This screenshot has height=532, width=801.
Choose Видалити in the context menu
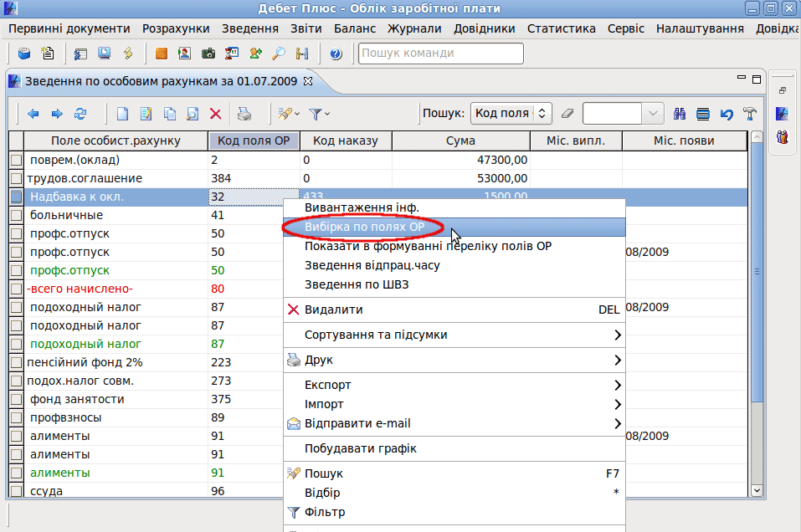[x=454, y=309]
